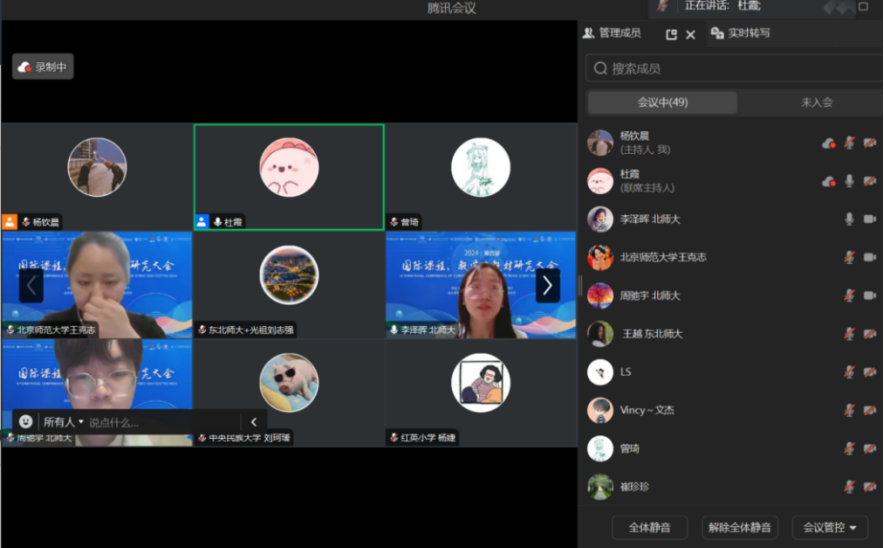Open the 所有人 chat recipient dropdown
884x548 pixels.
pos(63,422)
